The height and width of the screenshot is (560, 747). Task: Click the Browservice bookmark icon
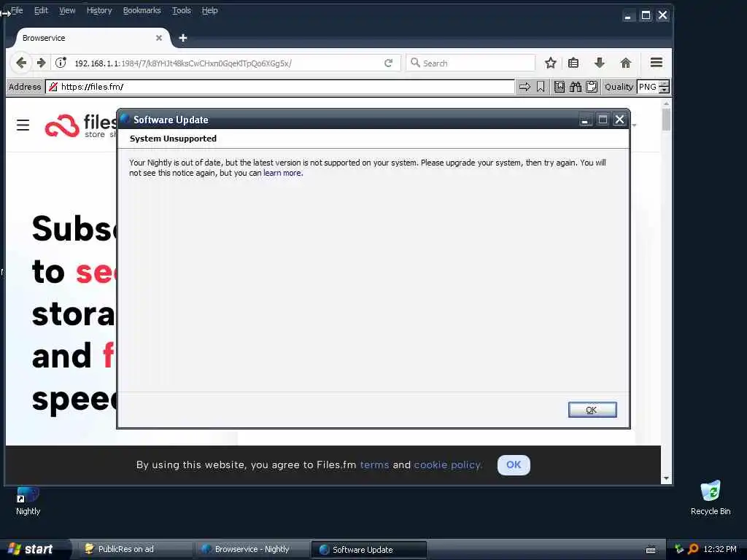coord(541,87)
